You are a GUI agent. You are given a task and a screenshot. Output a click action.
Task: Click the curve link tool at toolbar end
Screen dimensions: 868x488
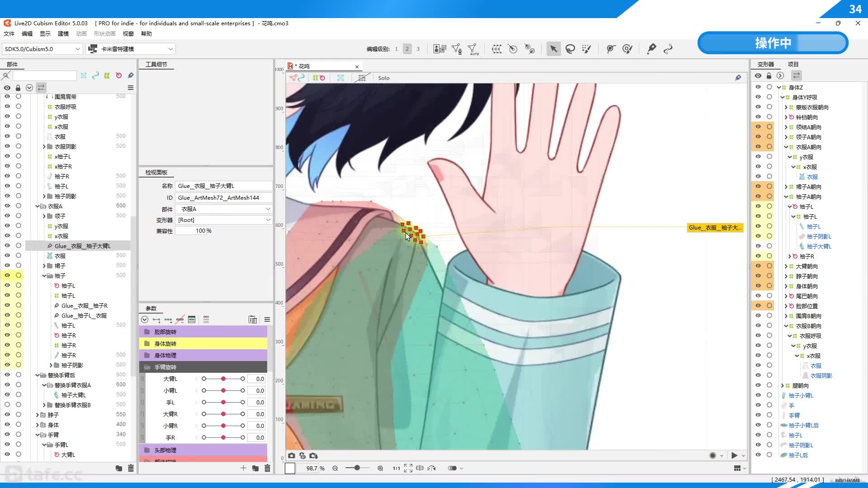click(668, 49)
